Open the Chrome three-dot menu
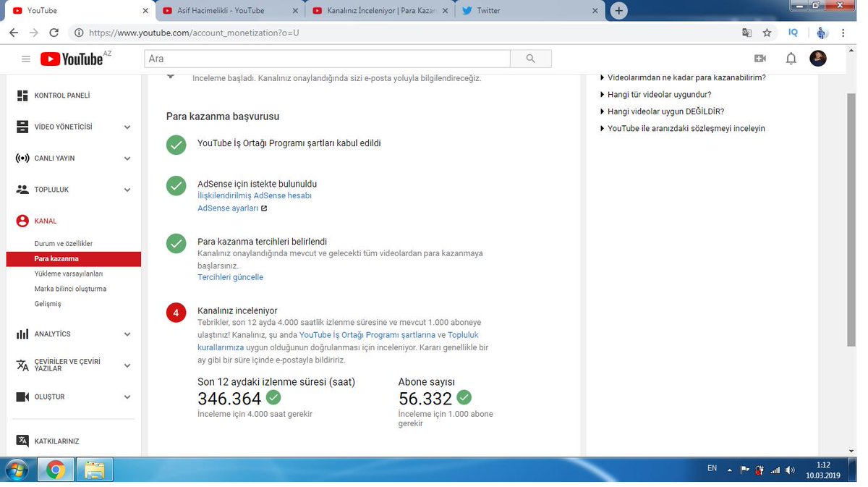Viewport: 868px width, 487px height. click(x=843, y=33)
